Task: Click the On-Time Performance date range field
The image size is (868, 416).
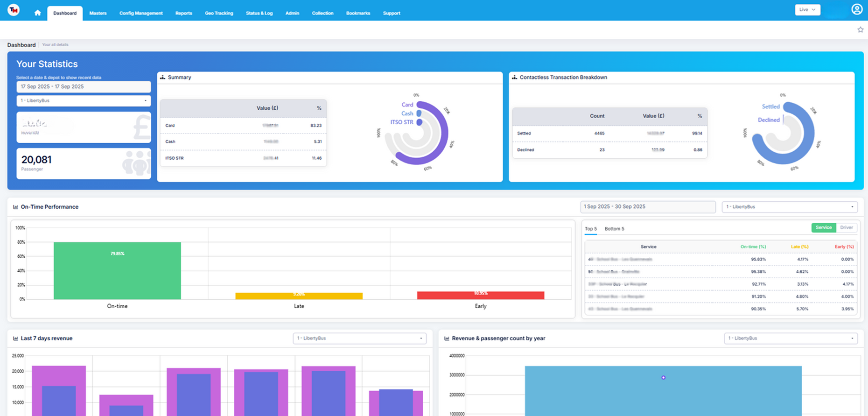Action: (647, 207)
